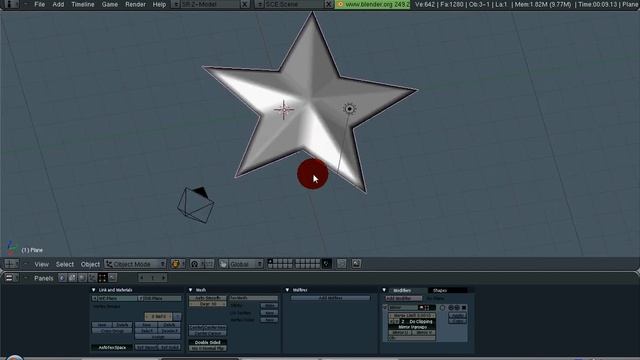Toggle Mirror Vgroups option

(412, 327)
